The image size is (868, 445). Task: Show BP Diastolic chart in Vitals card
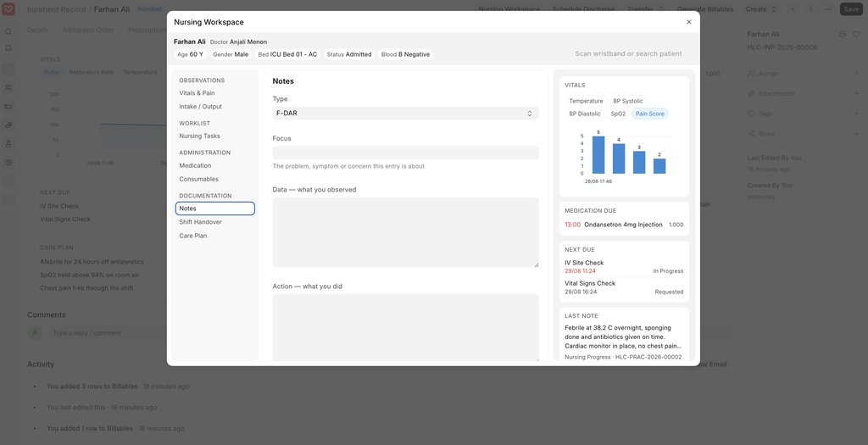tap(585, 114)
